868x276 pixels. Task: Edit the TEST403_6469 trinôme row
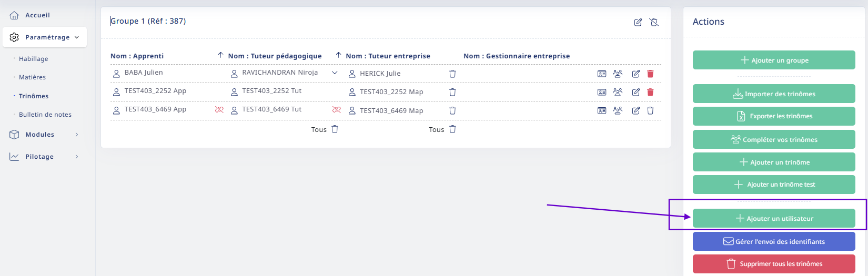pos(635,110)
